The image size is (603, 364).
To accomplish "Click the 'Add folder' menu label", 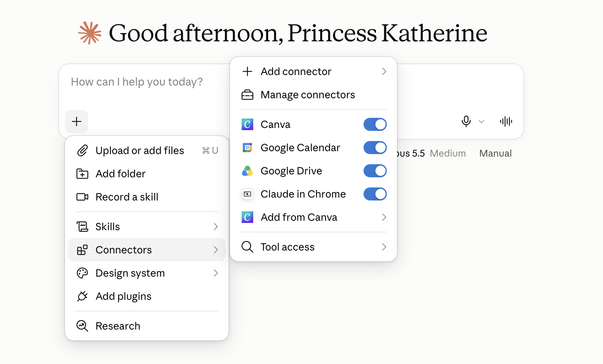I will [x=120, y=174].
